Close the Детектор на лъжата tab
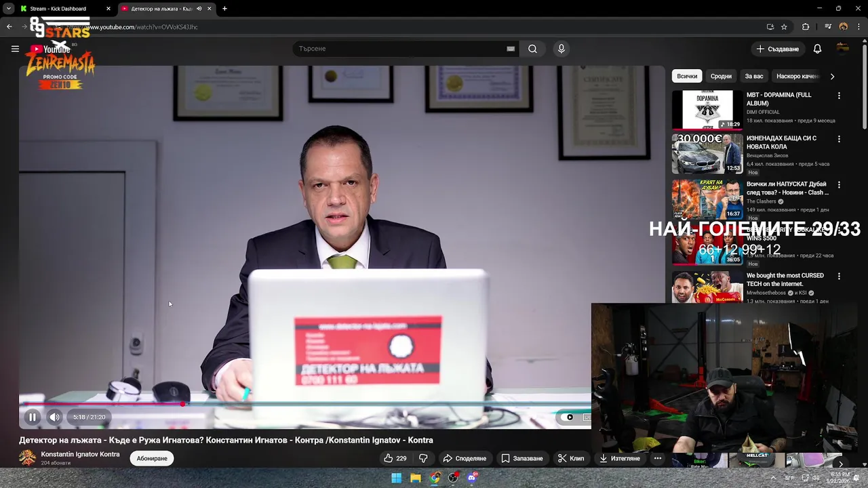The height and width of the screenshot is (488, 868). pyautogui.click(x=209, y=9)
